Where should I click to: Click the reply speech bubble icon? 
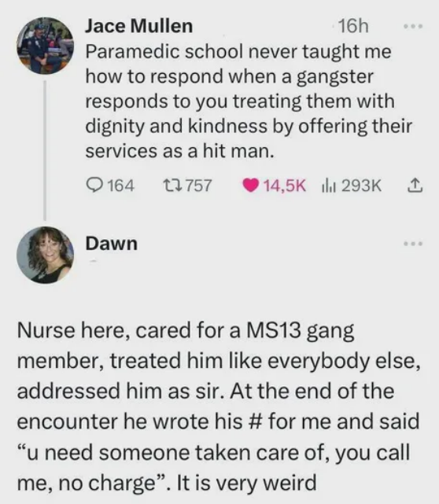point(94,186)
